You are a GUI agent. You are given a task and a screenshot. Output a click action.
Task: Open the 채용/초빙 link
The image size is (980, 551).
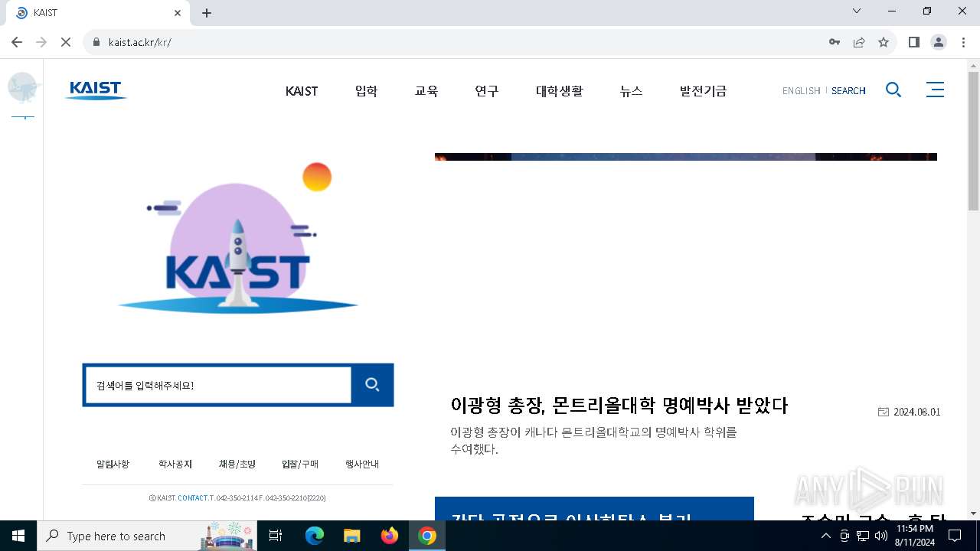(x=237, y=464)
